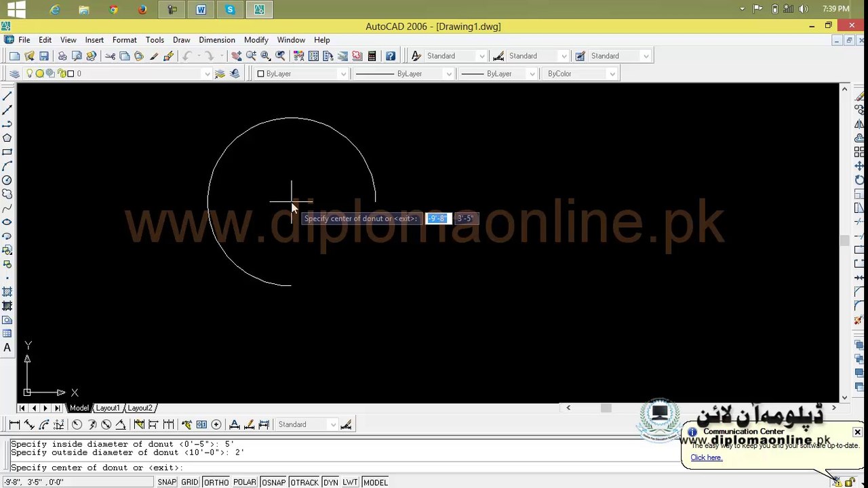Open the linetype control dropdown
Viewport: 868px width, 488px height.
point(448,74)
